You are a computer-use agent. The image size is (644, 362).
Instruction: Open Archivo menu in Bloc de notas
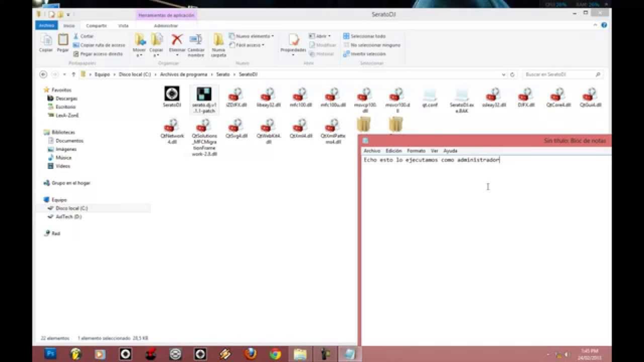[x=372, y=151]
